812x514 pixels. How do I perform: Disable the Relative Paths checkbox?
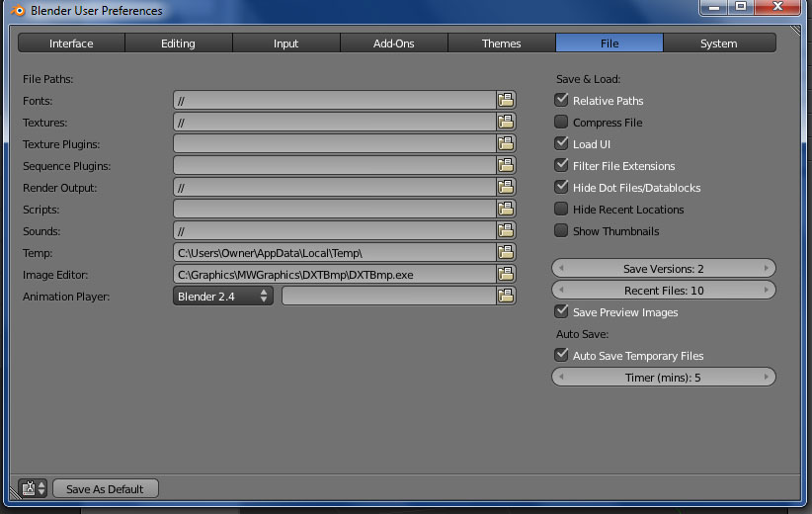(562, 101)
